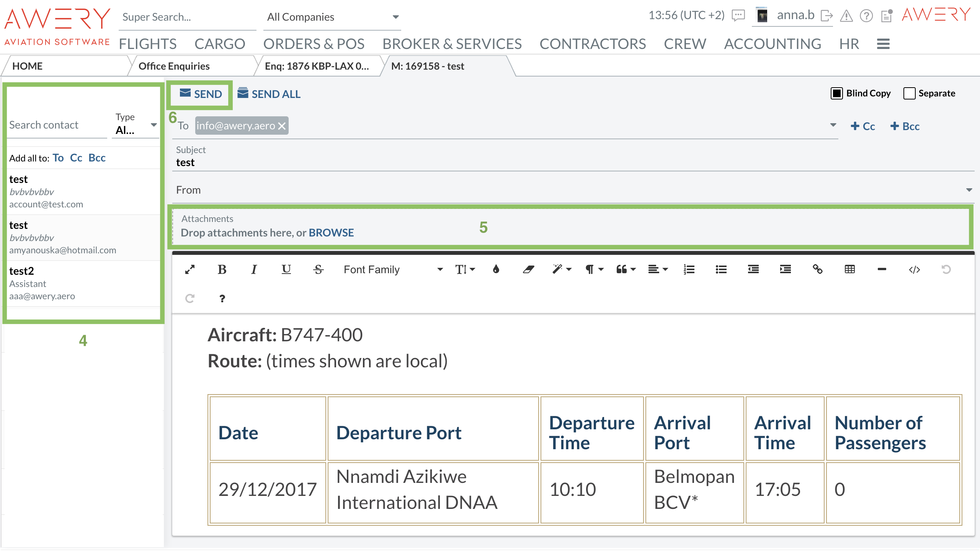Open the code view icon
Viewport: 980px width, 551px height.
914,270
